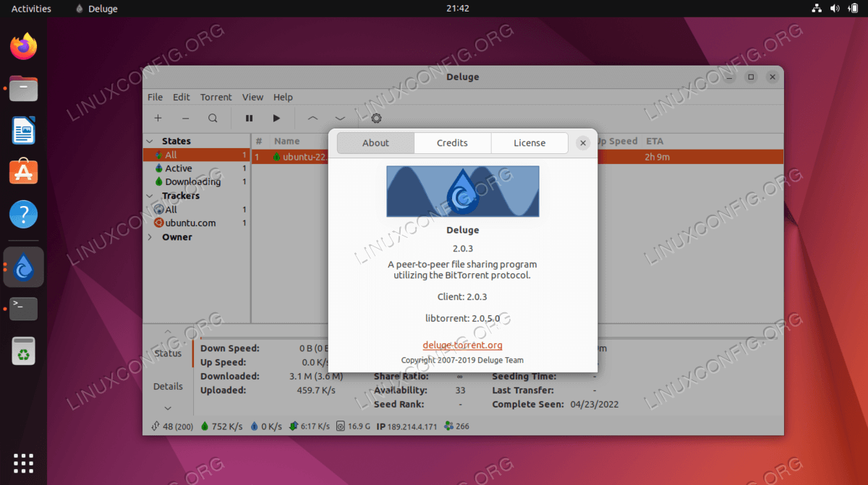Screen dimensions: 868x485
Task: Open the Terminal from the dock
Action: (24, 309)
